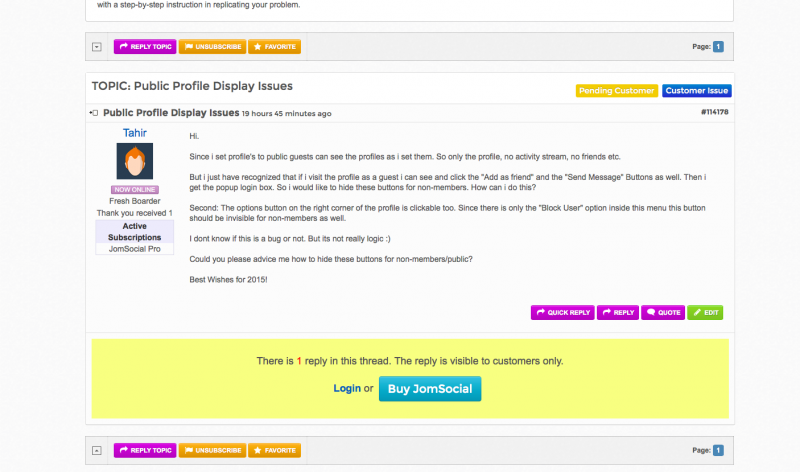Click the green Edit pencil button
Screen dimensions: 800x472
click(x=705, y=312)
